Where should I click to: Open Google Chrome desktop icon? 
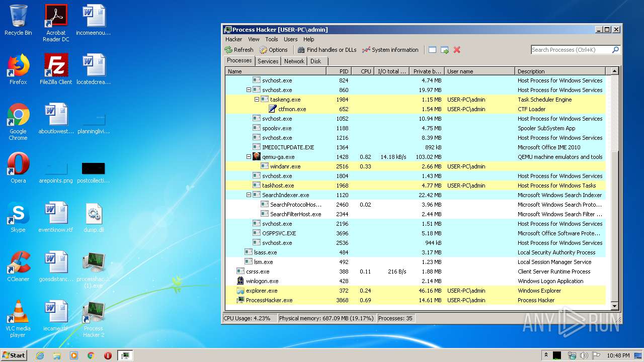pos(18,122)
